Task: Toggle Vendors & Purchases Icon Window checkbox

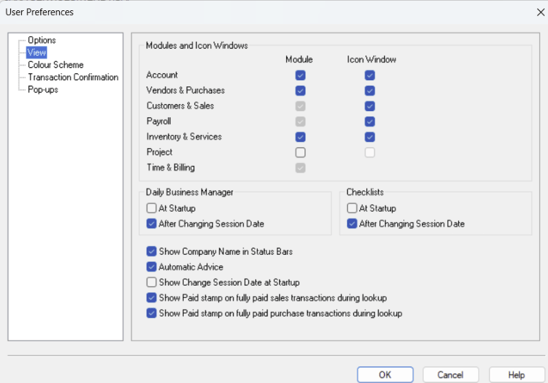Action: point(370,91)
